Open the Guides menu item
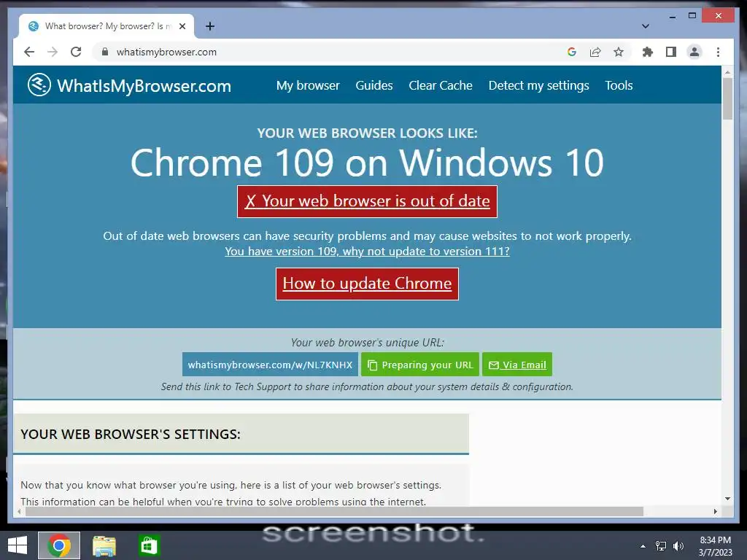 pos(374,86)
